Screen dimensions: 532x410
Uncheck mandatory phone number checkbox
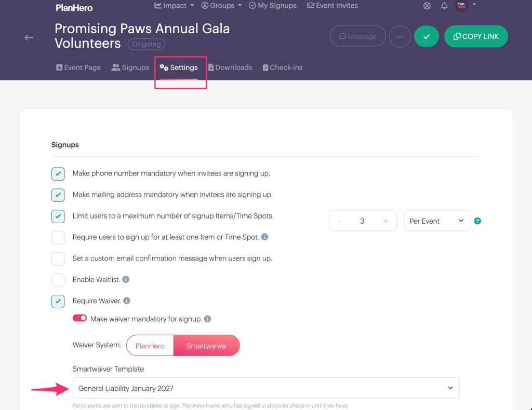[58, 174]
